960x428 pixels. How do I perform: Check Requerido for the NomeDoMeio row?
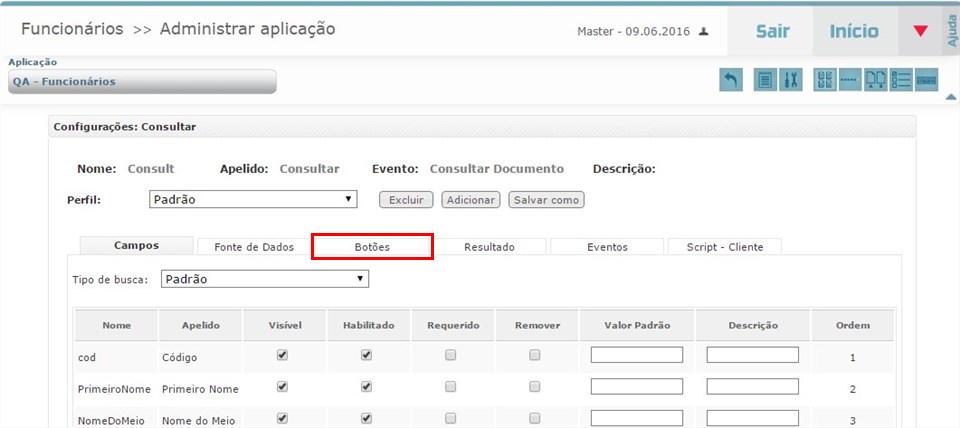click(451, 419)
